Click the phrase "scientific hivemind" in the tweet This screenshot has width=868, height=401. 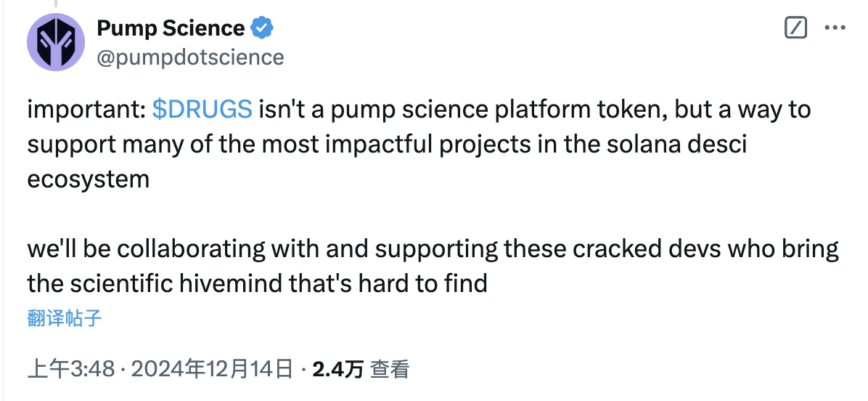pyautogui.click(x=174, y=283)
